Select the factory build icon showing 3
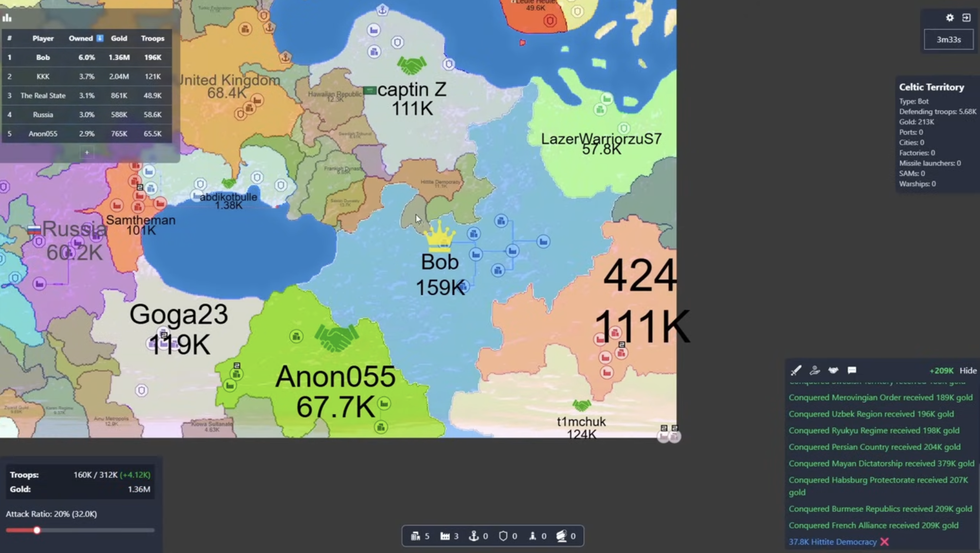 446,536
